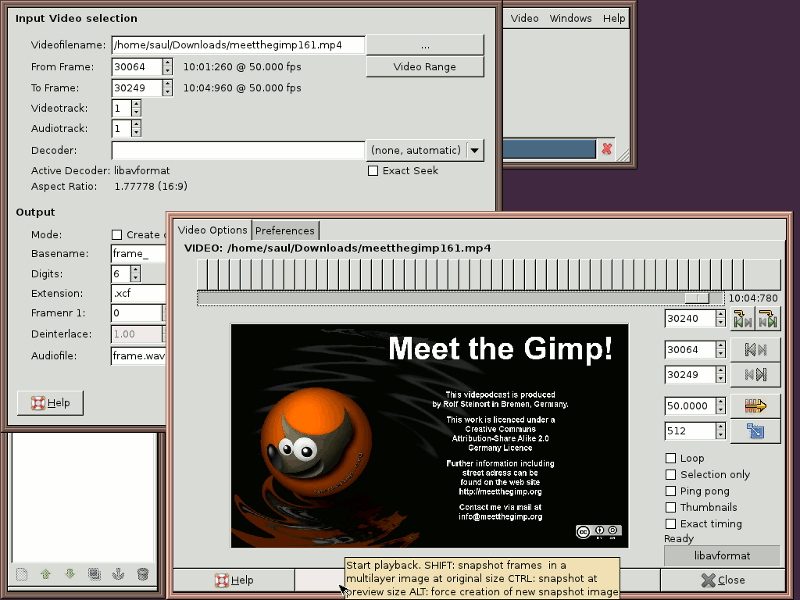The height and width of the screenshot is (600, 800).
Task: Switch to the Video Options tab
Action: [212, 230]
